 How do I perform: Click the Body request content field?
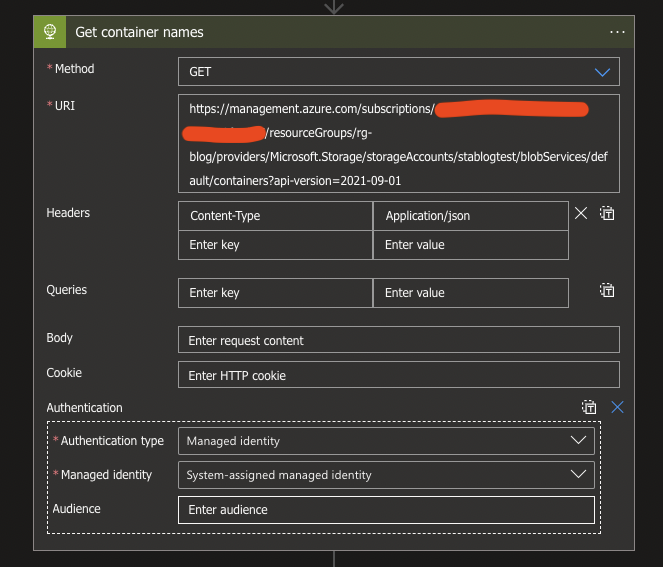398,340
